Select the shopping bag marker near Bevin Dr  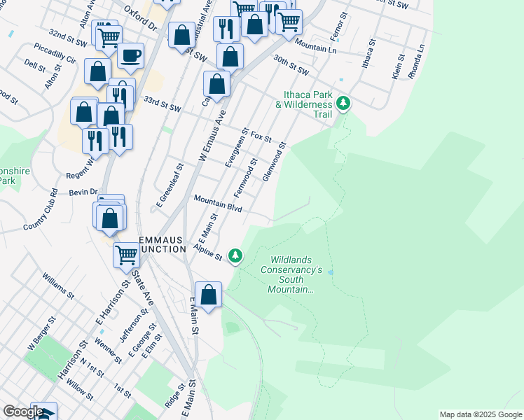pos(109,220)
